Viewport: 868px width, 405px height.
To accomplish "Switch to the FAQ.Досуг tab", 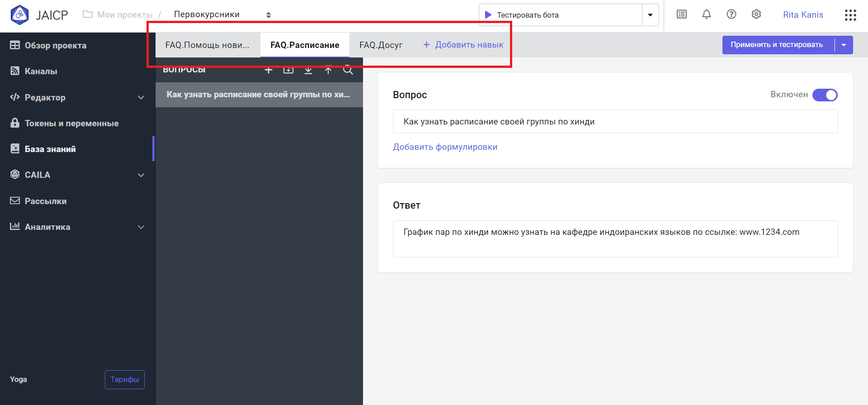I will click(381, 45).
